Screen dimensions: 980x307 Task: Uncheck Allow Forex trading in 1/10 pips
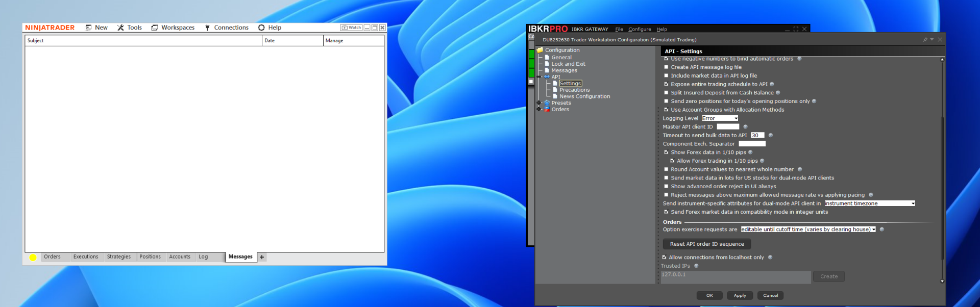tap(672, 161)
